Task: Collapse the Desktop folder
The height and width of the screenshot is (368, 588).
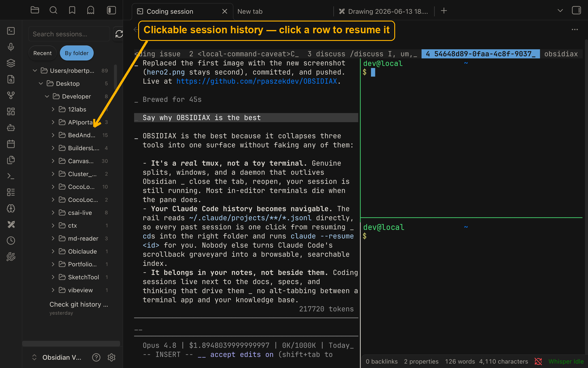Action: tap(41, 84)
